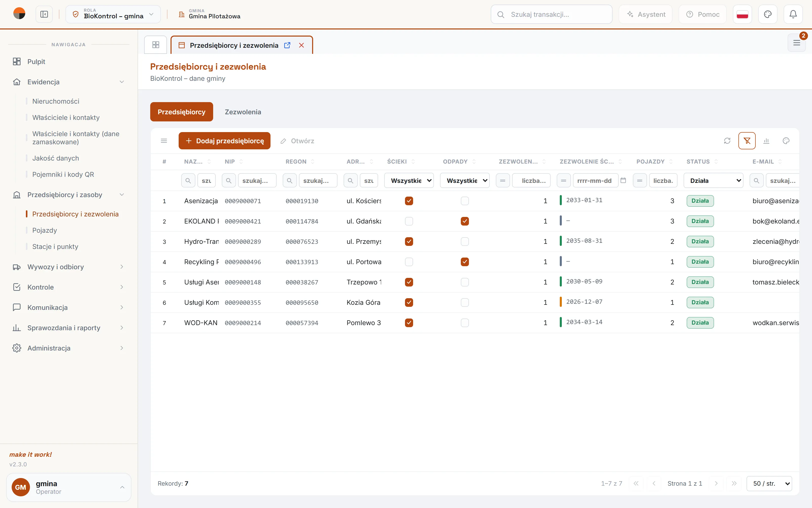Viewport: 812px width, 508px height.
Task: Collapse the sidebar panel toggle icon
Action: [44, 14]
